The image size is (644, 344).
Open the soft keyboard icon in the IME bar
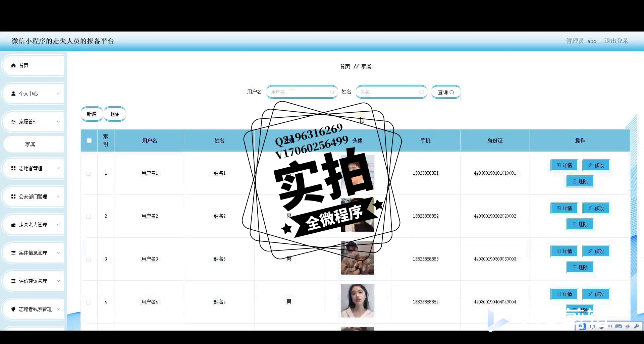[619, 326]
